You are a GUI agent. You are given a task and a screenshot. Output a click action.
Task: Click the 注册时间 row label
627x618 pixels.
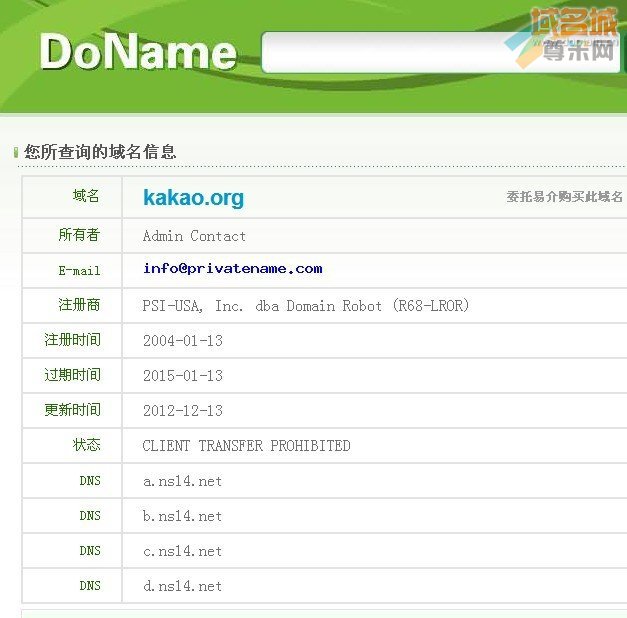point(72,340)
